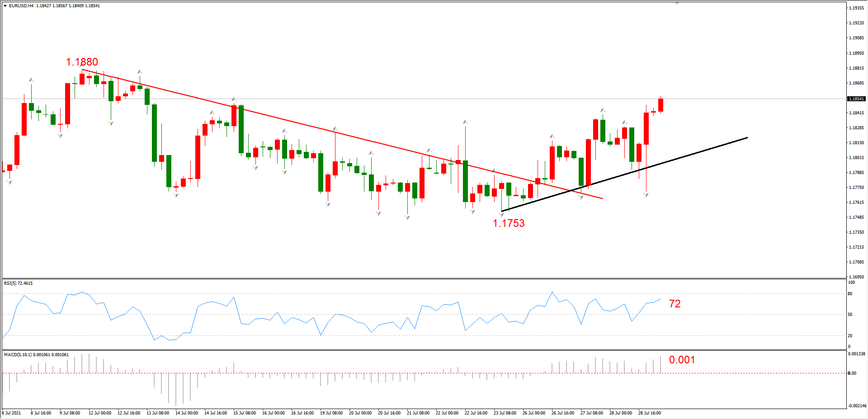Click the 15 Jul 08:00 time label
The image size is (868, 419).
[x=245, y=413]
